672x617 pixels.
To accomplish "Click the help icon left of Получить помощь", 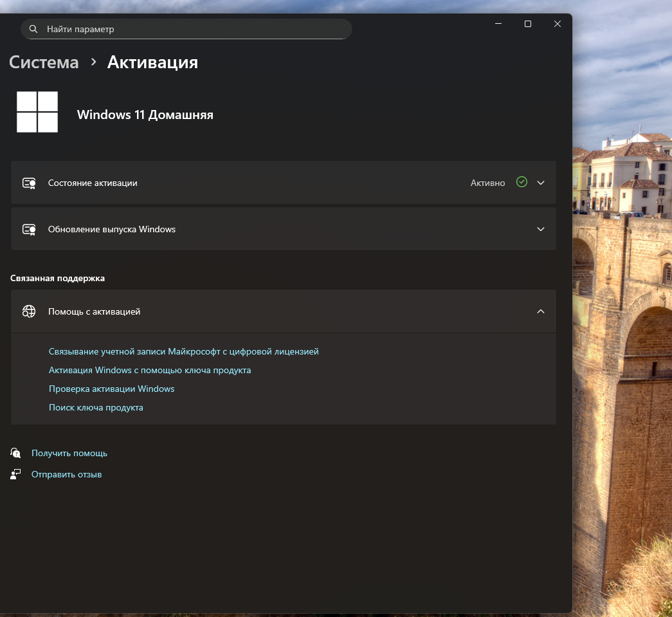I will point(16,453).
